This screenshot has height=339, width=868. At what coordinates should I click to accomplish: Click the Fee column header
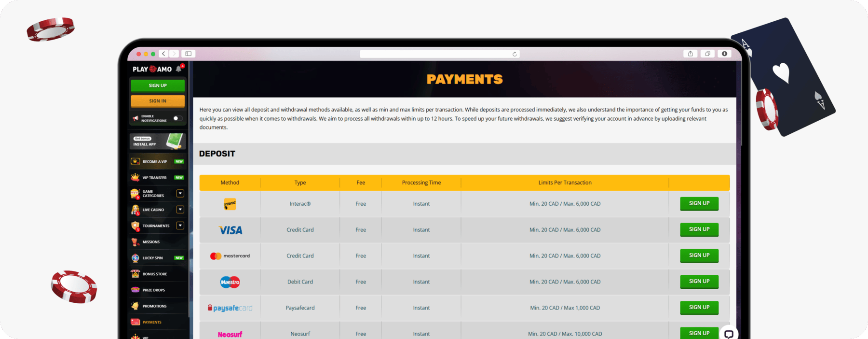pos(361,183)
